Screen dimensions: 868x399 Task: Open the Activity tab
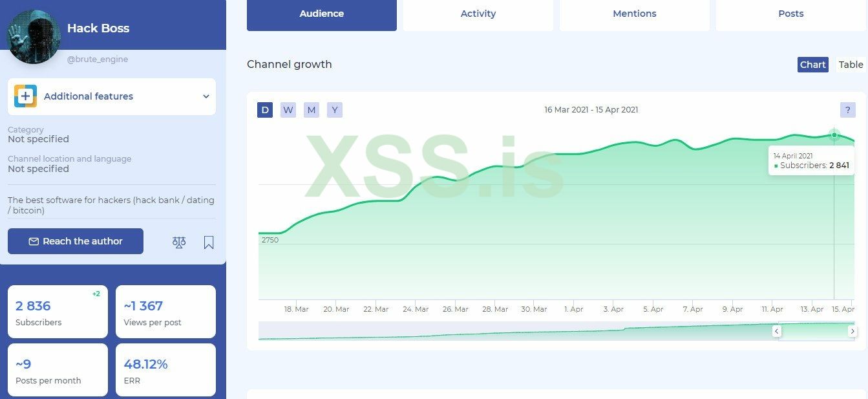pyautogui.click(x=478, y=14)
